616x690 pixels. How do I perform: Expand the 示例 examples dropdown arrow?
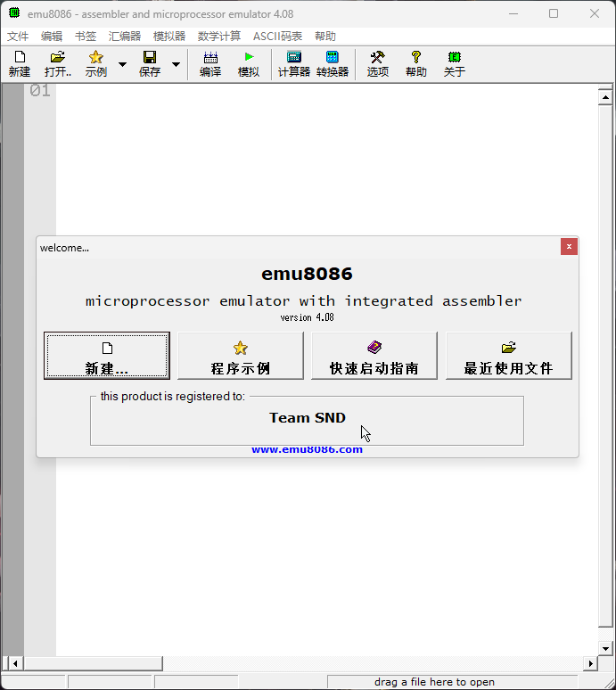point(123,64)
